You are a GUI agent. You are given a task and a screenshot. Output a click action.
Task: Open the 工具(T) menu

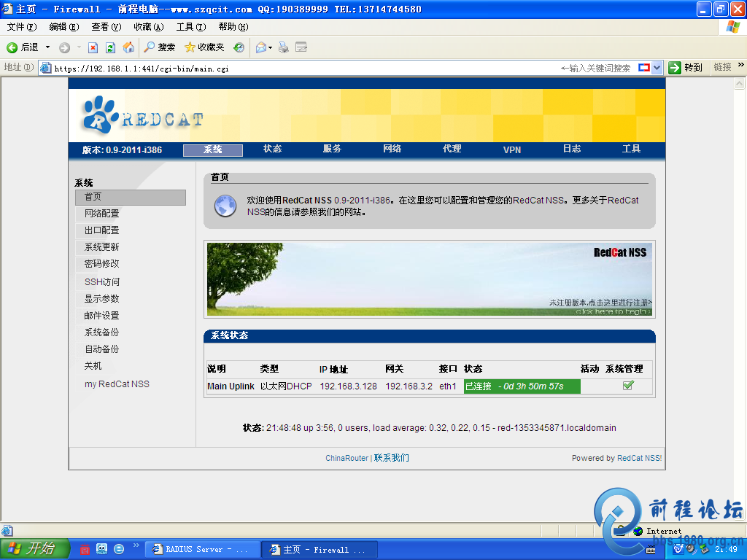190,27
